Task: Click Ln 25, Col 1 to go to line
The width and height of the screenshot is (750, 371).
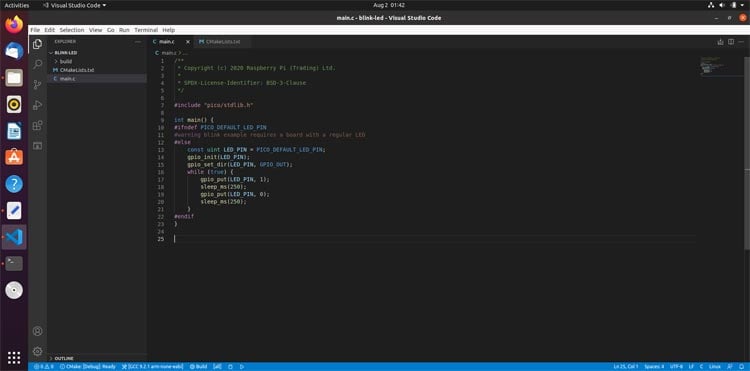Action: coord(626,367)
